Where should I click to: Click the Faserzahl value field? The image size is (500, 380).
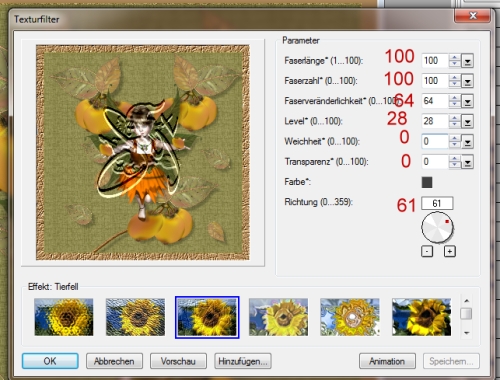[x=435, y=81]
